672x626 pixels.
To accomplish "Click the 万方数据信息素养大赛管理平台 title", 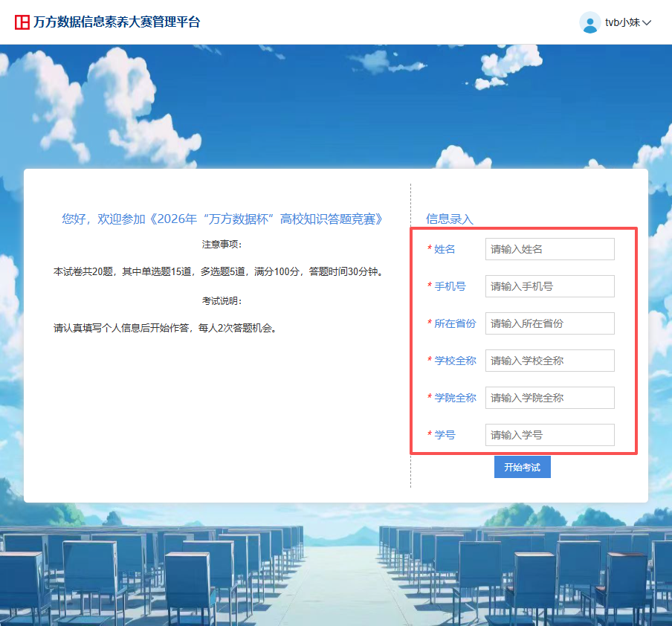I will [x=117, y=22].
